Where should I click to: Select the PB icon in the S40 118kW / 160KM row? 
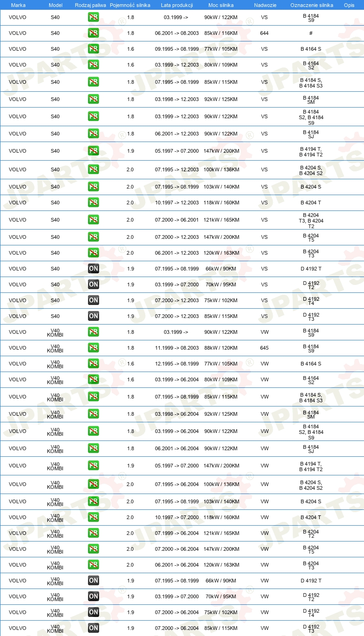[x=93, y=203]
